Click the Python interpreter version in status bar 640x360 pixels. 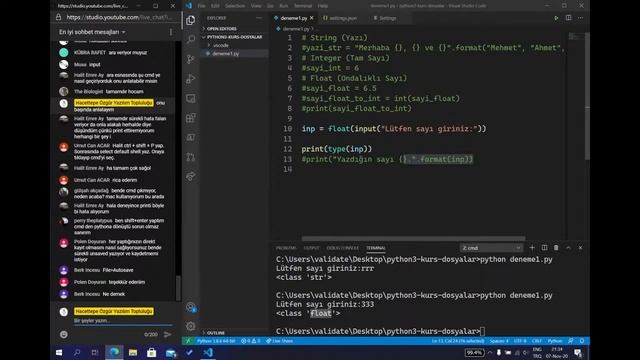click(216, 341)
